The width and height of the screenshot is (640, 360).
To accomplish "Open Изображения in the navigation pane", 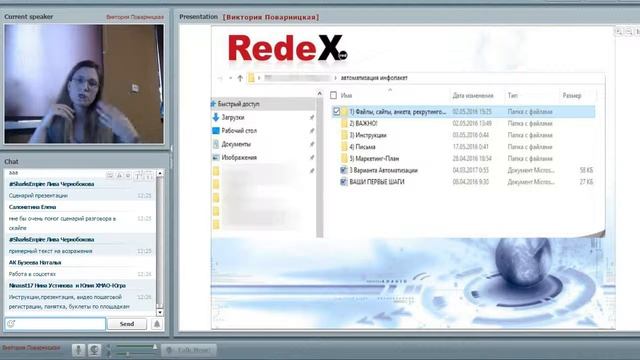I will point(239,158).
